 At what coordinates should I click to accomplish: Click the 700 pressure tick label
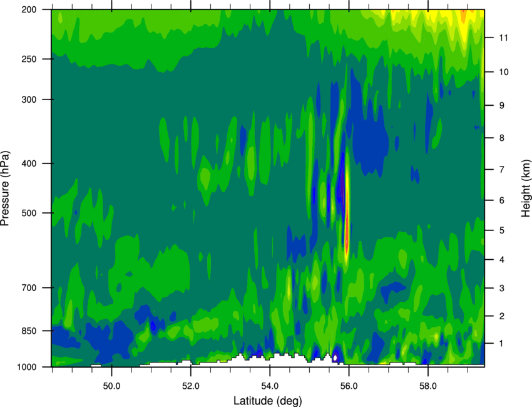(x=29, y=287)
